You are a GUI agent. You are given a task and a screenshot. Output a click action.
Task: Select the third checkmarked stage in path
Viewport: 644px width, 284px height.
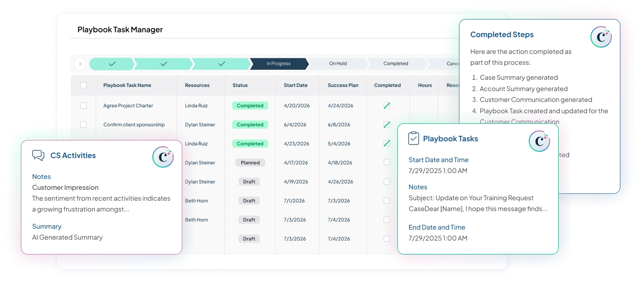click(221, 64)
